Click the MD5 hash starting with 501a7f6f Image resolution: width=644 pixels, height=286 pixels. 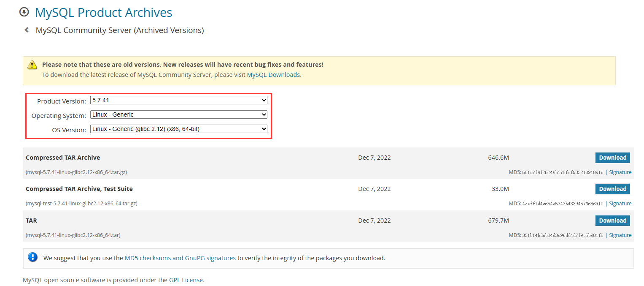563,172
